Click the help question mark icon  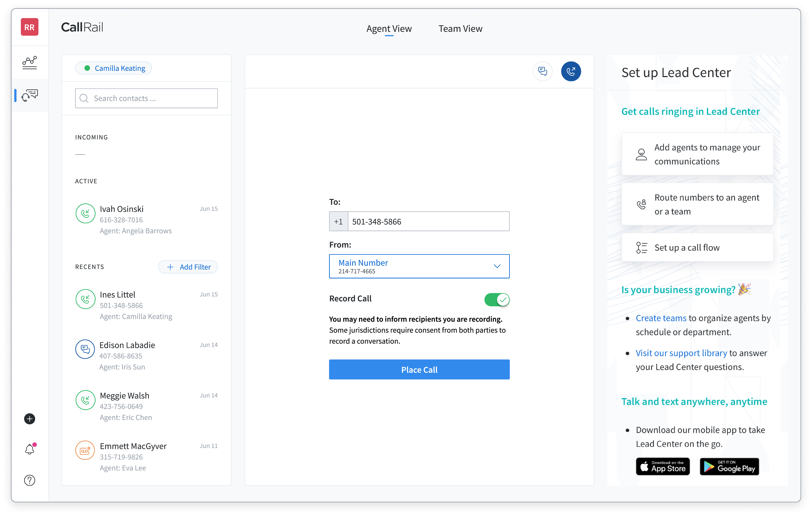30,481
